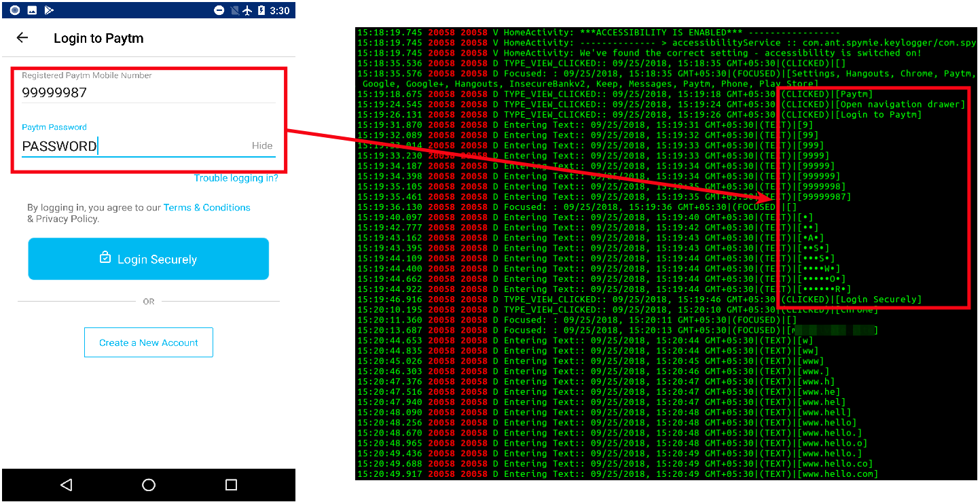The image size is (980, 502).
Task: Tap the back arrow beside Login to Paytm
Action: [x=22, y=38]
